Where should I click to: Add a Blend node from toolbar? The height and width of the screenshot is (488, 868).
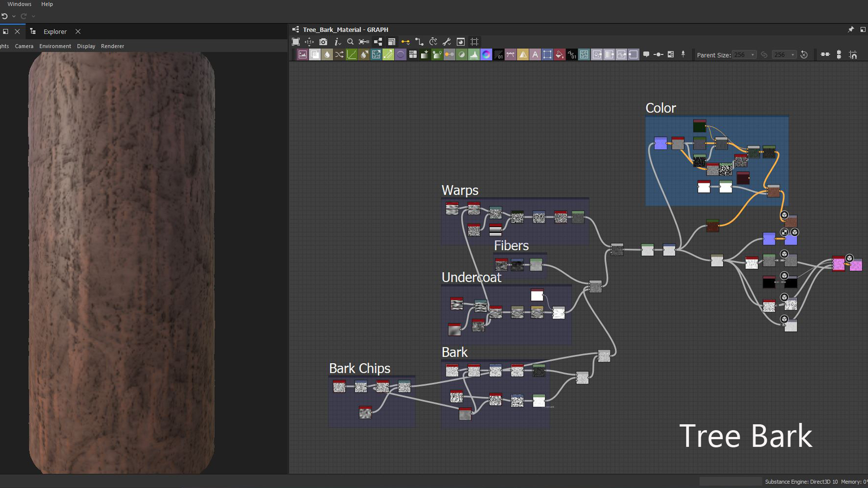(x=315, y=55)
